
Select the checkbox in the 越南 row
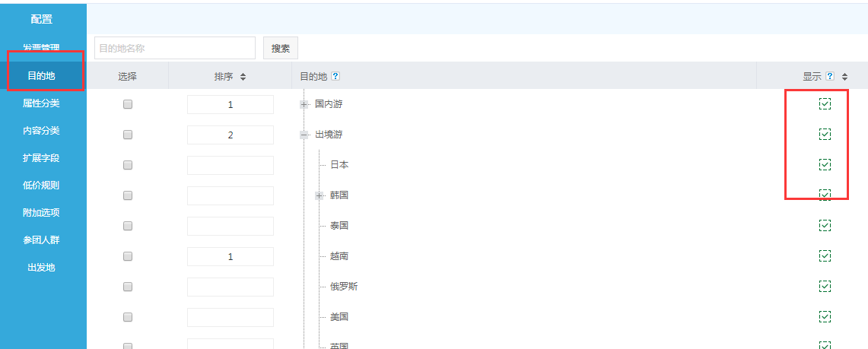pyautogui.click(x=128, y=256)
